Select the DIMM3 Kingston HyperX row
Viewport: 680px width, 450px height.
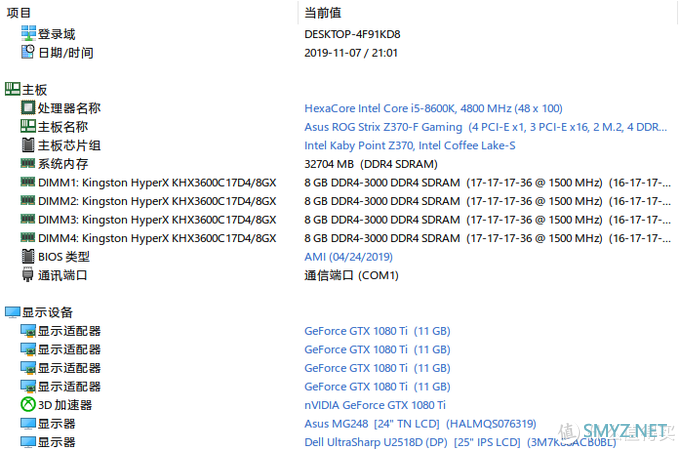(x=150, y=220)
